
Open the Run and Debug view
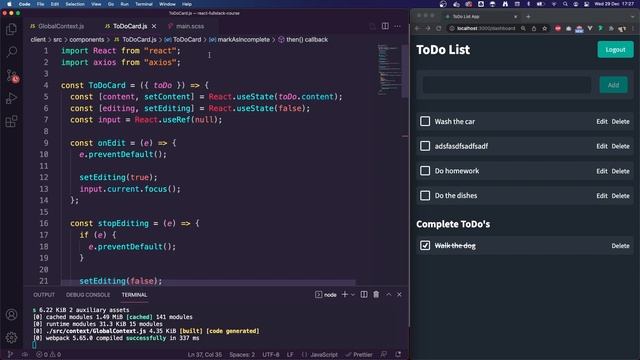point(11,98)
